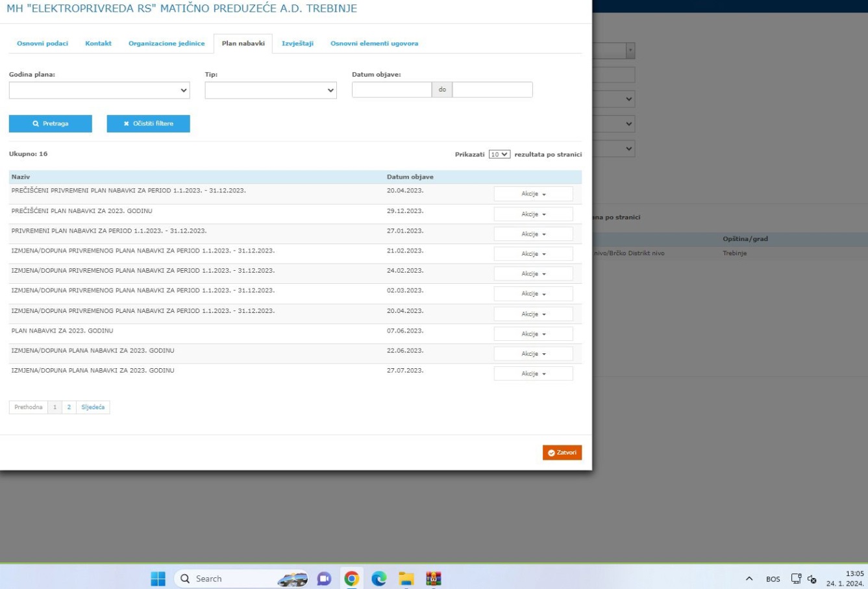Go to pagination page 2
The width and height of the screenshot is (868, 589).
pos(69,407)
